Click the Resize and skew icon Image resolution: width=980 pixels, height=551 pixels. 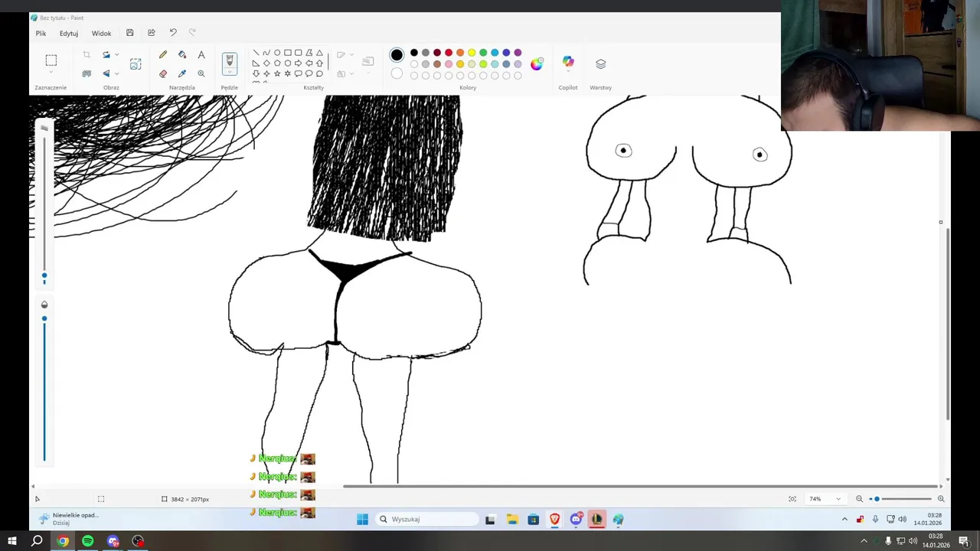pos(106,55)
